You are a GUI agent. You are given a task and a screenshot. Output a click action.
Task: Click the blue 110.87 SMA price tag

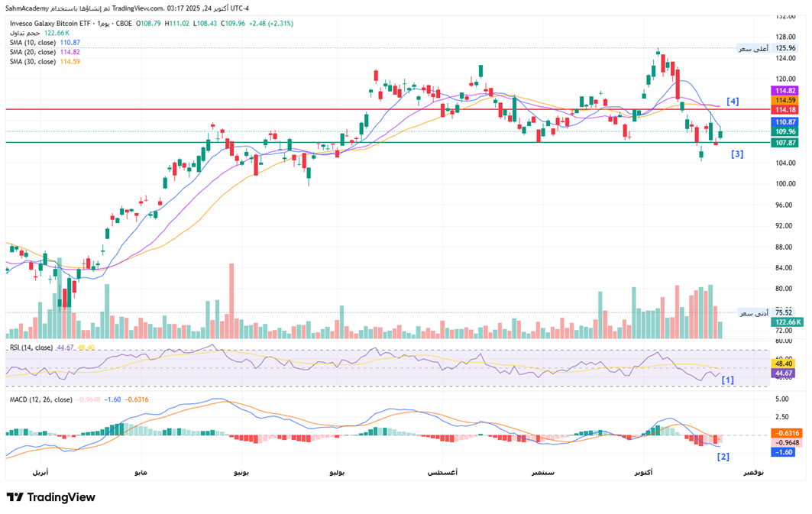click(x=785, y=122)
